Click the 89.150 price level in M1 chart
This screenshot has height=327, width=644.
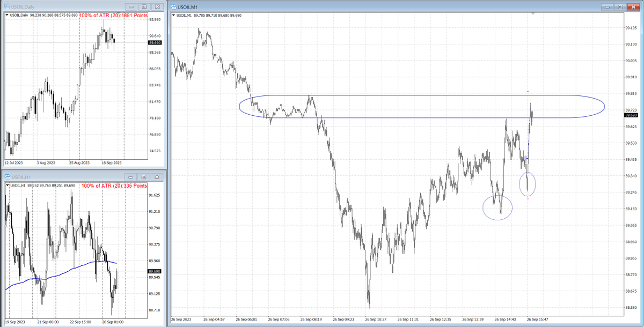coord(632,209)
